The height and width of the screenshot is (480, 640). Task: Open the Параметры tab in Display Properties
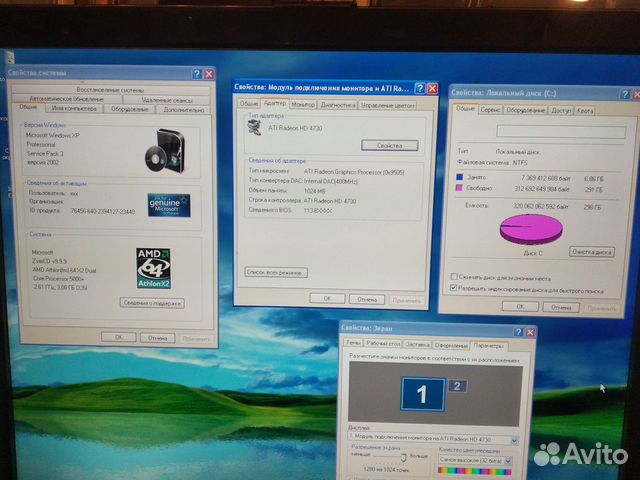pos(489,346)
